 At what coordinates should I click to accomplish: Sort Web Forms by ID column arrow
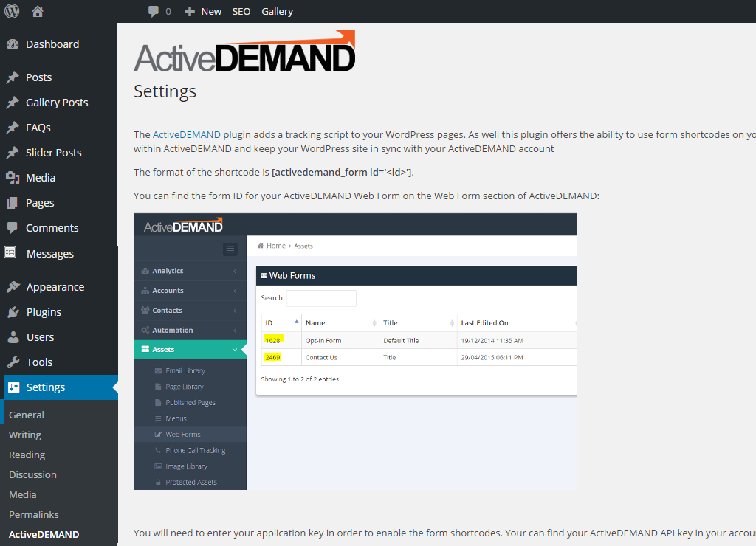point(297,322)
